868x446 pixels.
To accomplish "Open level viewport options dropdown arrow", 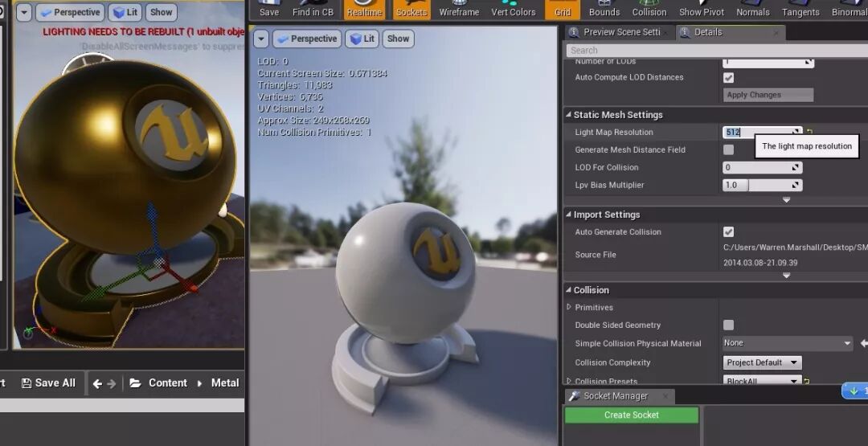I will 24,12.
